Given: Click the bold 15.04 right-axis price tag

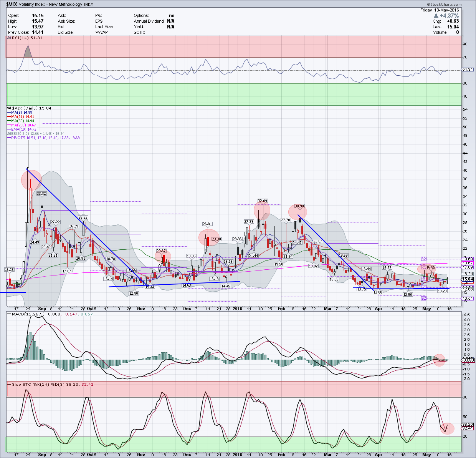Looking at the screenshot, I should [468, 279].
